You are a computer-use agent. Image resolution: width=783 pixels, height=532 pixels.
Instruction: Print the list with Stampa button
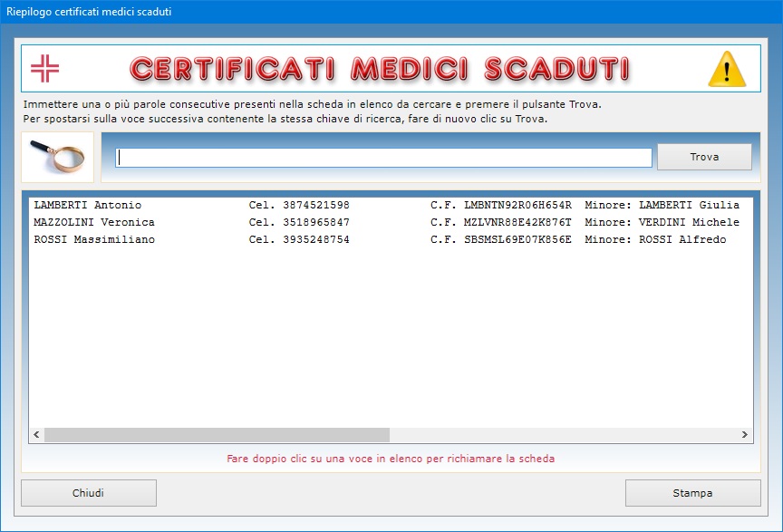pos(692,493)
